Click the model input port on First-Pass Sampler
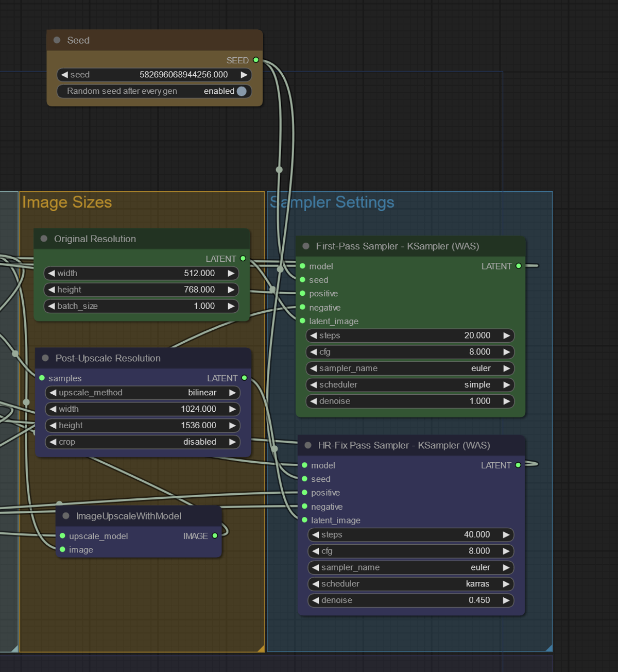 [x=302, y=266]
